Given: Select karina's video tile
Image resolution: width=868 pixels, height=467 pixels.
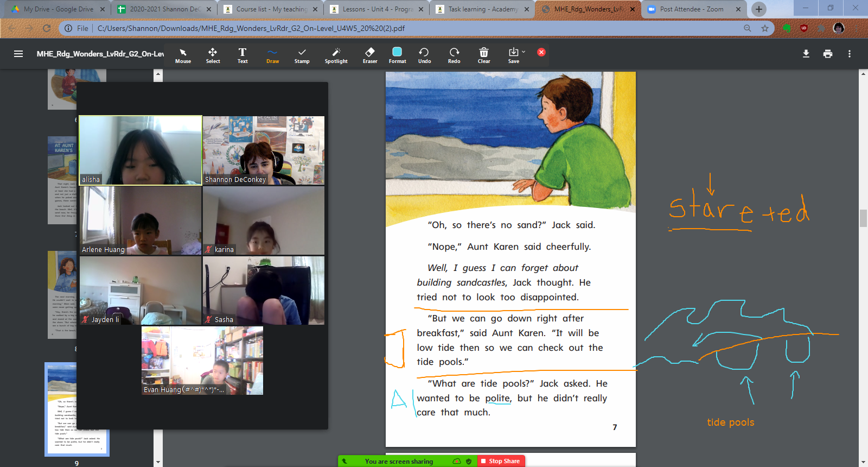Looking at the screenshot, I should [x=264, y=220].
